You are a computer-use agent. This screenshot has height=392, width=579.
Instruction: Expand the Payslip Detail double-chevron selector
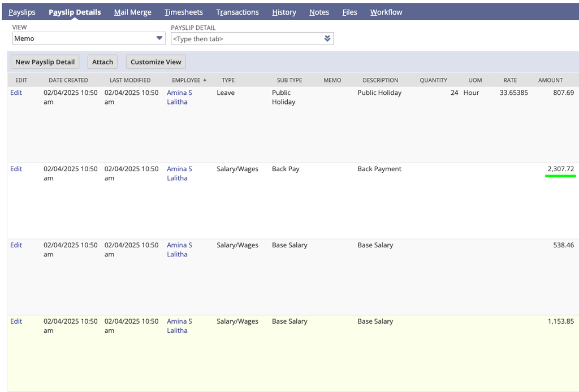[327, 39]
